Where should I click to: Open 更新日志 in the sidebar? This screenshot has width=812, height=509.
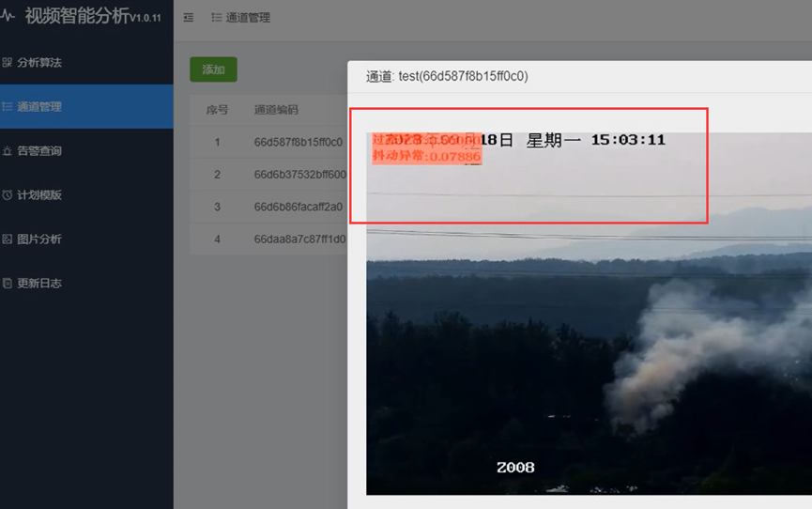(86, 283)
